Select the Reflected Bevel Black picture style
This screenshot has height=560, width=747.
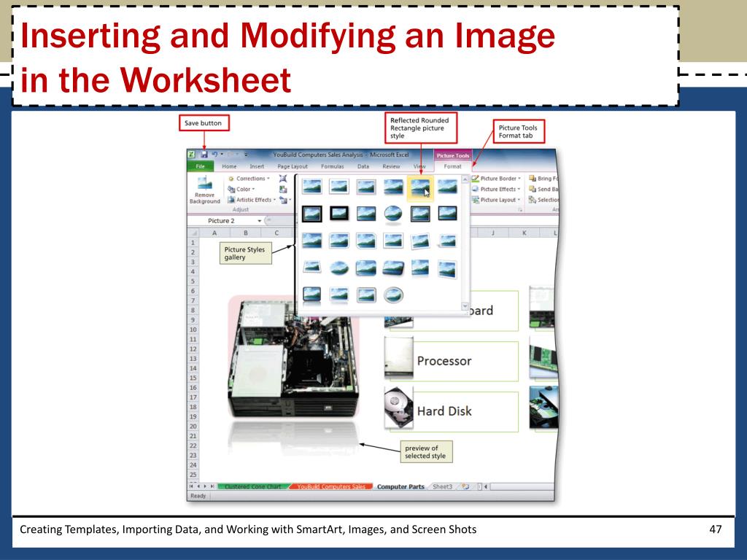click(x=312, y=295)
